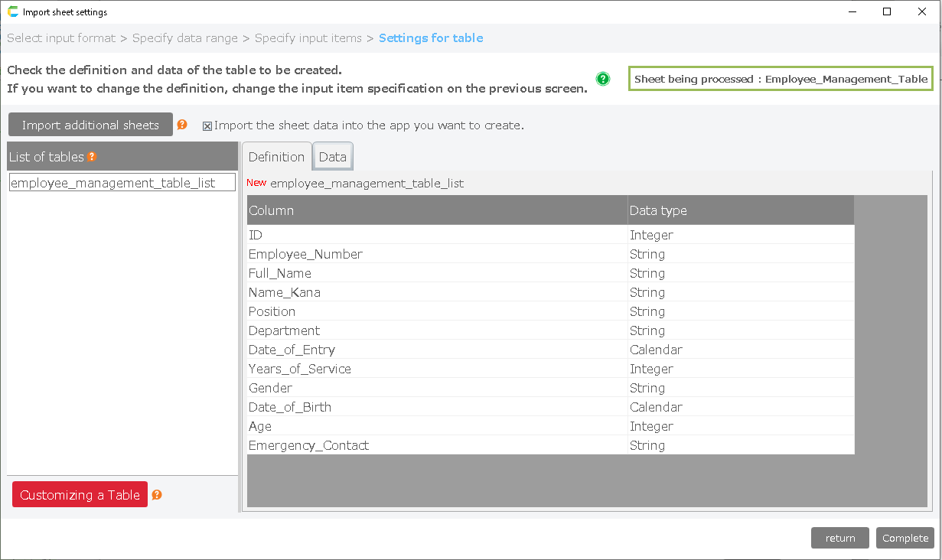Click help icon next to Customizing a Table
This screenshot has width=942, height=560.
(x=157, y=495)
